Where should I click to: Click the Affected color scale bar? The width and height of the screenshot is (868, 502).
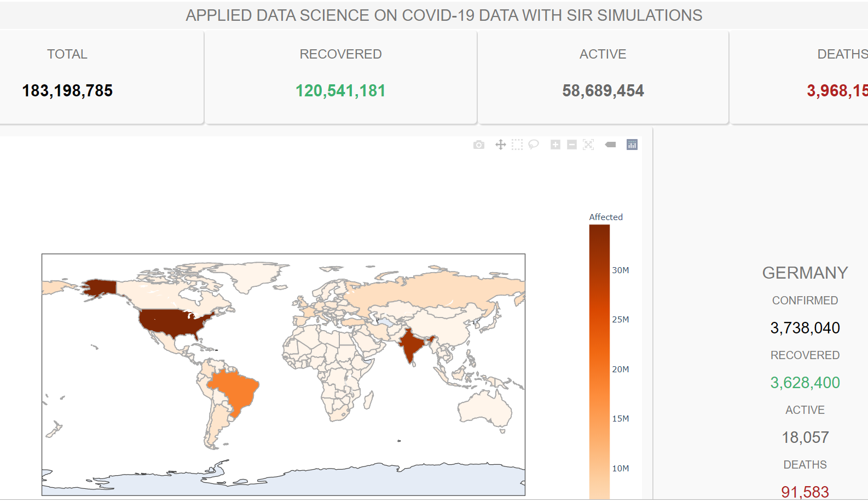click(x=599, y=361)
